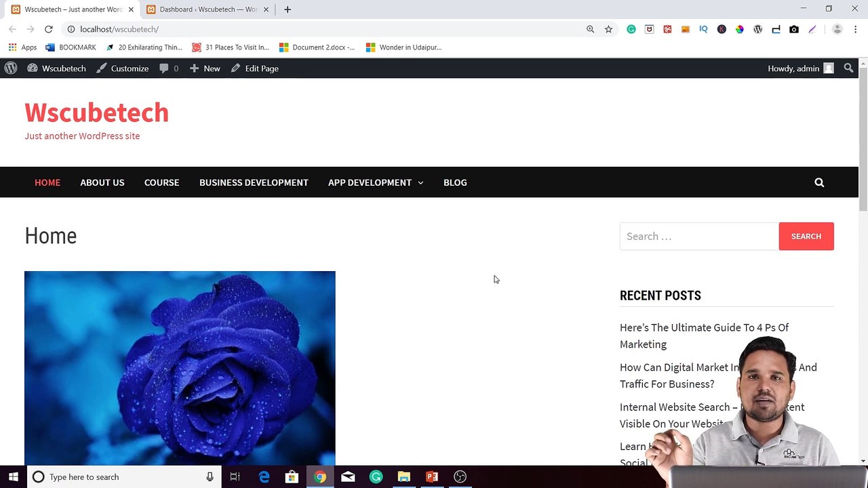The height and width of the screenshot is (488, 868).
Task: Click Edit Page in admin bar
Action: [255, 68]
